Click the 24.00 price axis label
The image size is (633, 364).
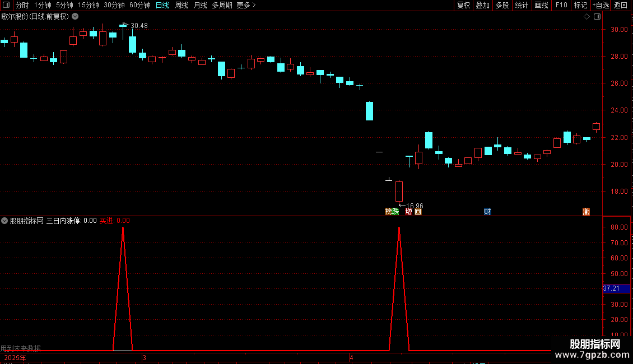pyautogui.click(x=619, y=110)
